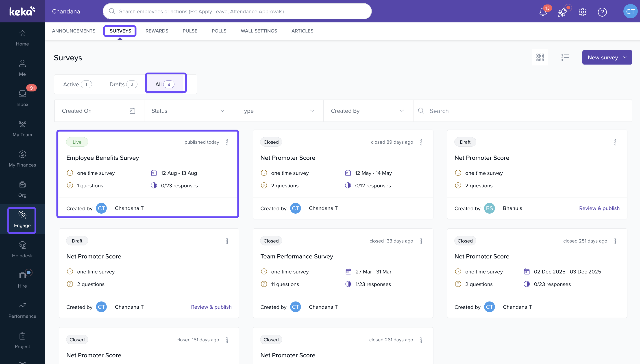The width and height of the screenshot is (640, 364).
Task: Click the survey Search field
Action: point(522,111)
